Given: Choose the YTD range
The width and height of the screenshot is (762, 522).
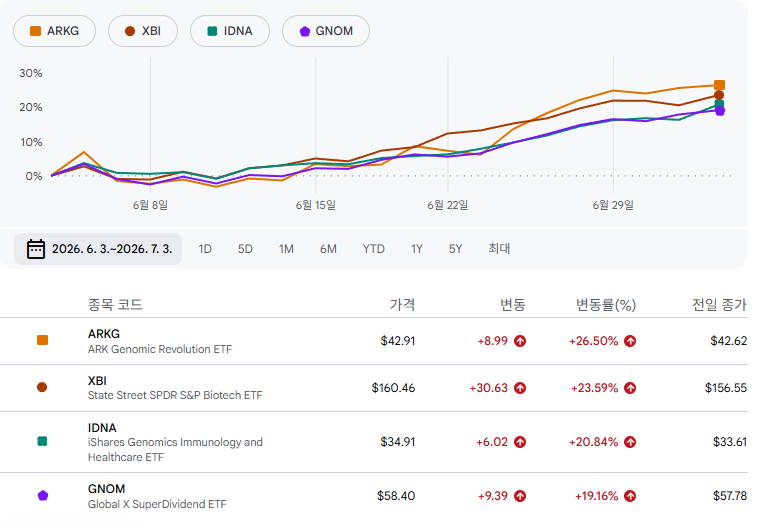Looking at the screenshot, I should (x=373, y=249).
